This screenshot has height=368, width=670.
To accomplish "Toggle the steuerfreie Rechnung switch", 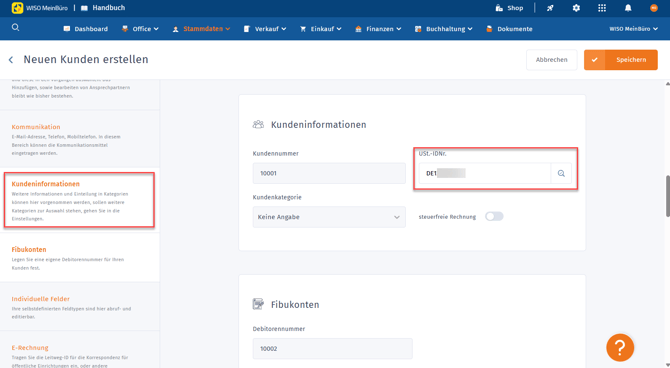I will pyautogui.click(x=494, y=216).
